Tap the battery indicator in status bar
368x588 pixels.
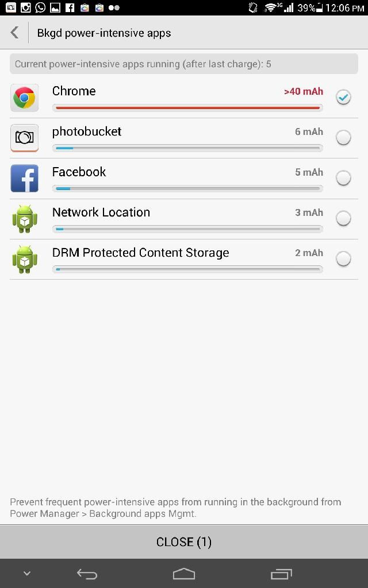pyautogui.click(x=319, y=8)
